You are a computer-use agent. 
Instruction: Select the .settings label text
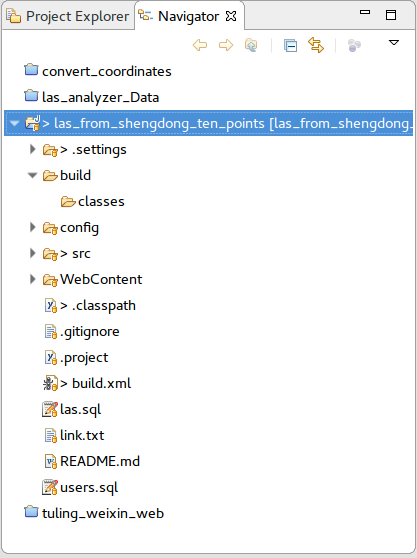(99, 150)
